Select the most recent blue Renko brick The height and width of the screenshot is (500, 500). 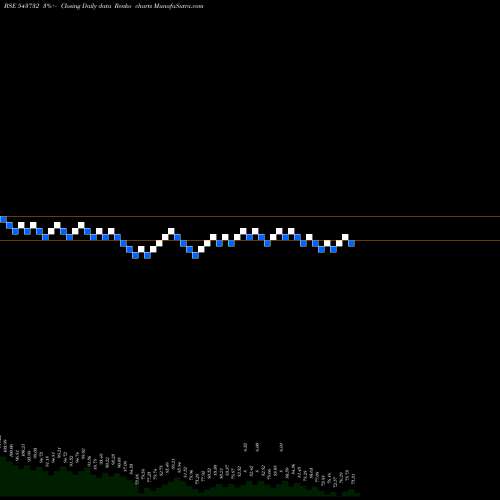[351, 244]
